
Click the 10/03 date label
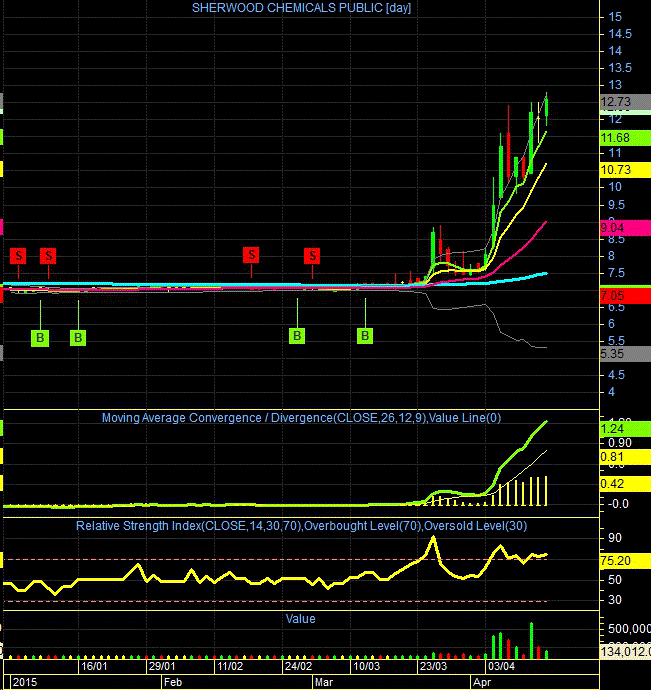tap(366, 666)
